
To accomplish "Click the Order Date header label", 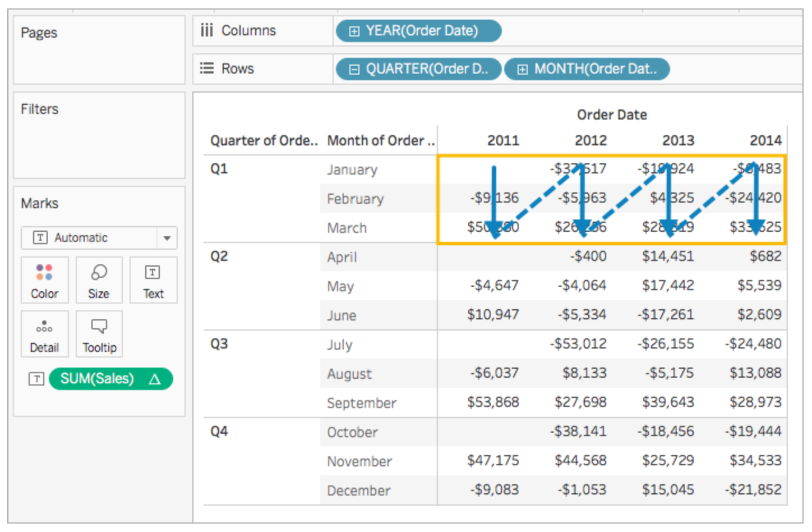I will tap(612, 114).
